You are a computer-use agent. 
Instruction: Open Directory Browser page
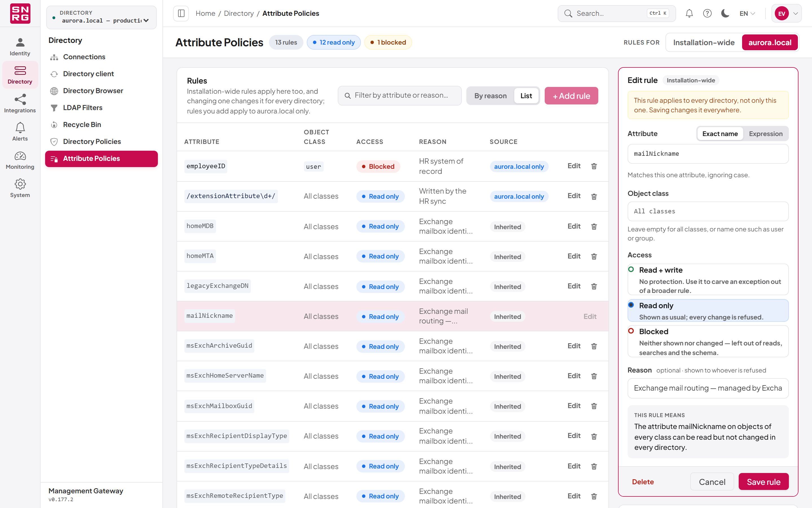101,91
